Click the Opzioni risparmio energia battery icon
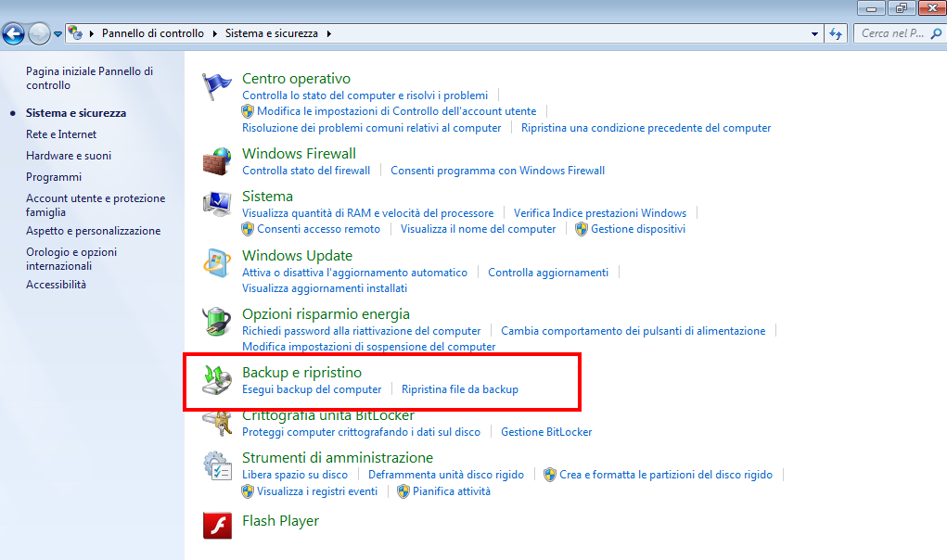947x560 pixels. tap(217, 321)
